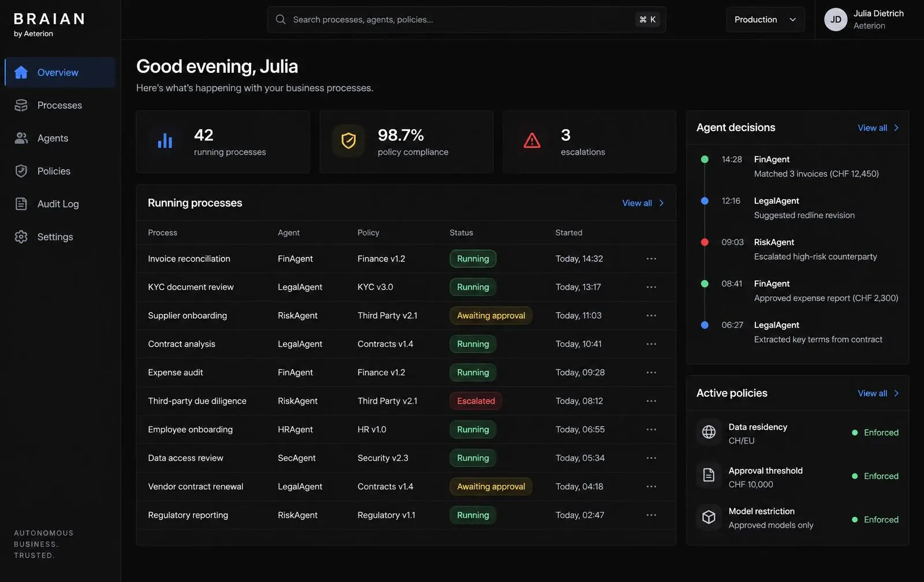The height and width of the screenshot is (582, 924).
Task: Click the stacked layers icon next to Processes
Action: click(21, 105)
